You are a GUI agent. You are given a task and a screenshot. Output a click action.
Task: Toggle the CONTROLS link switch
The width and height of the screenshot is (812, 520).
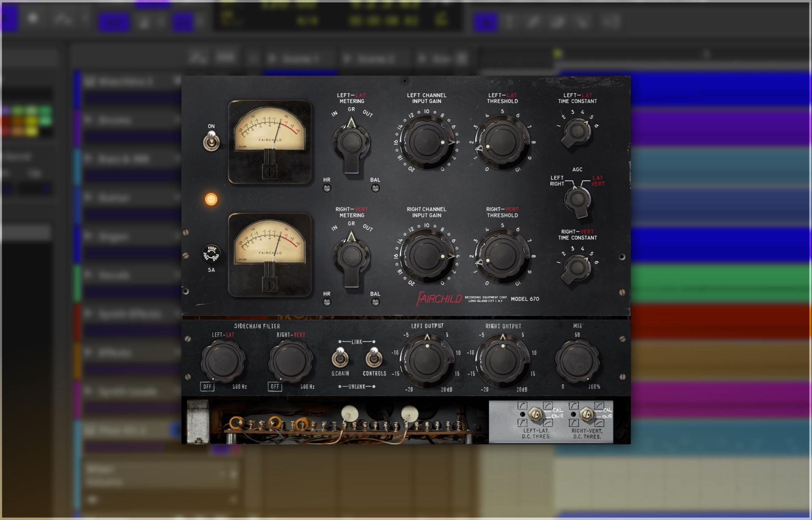[374, 358]
